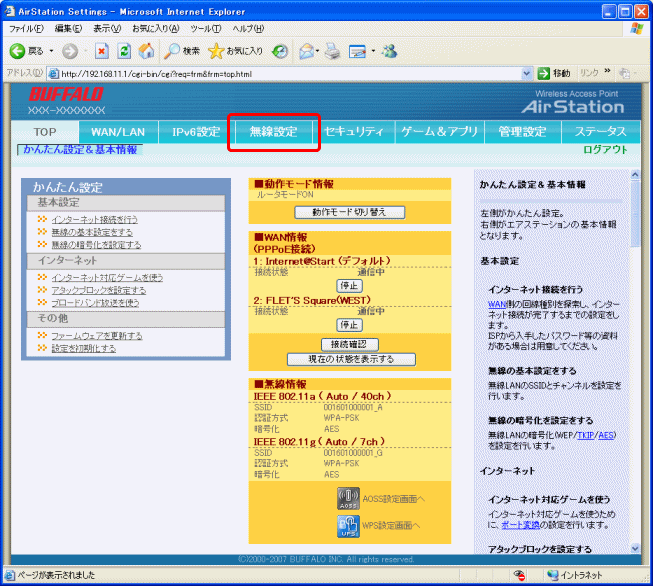Open WPS settings screen icon
Viewport: 653px width, 586px height.
(348, 526)
